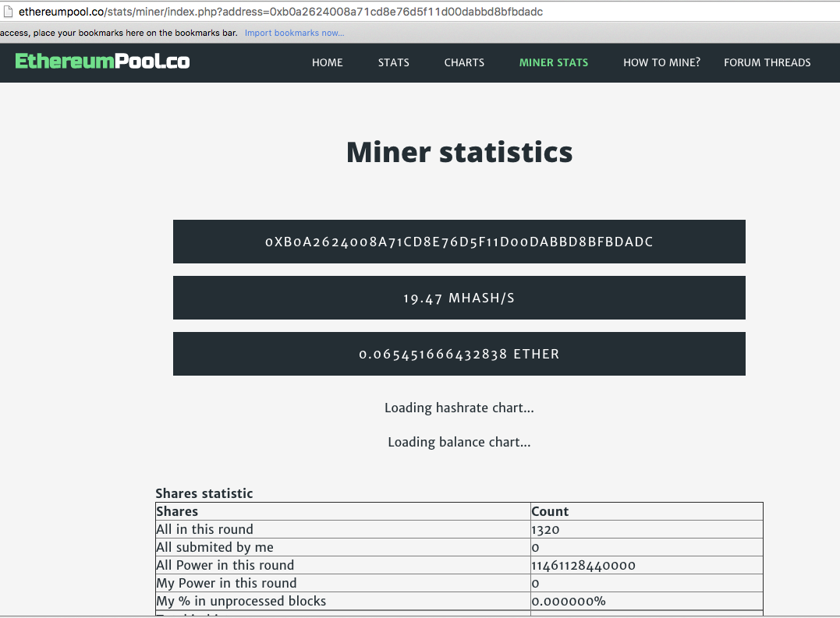The height and width of the screenshot is (618, 840).
Task: Click My % in unprocessed blocks label
Action: 241,601
